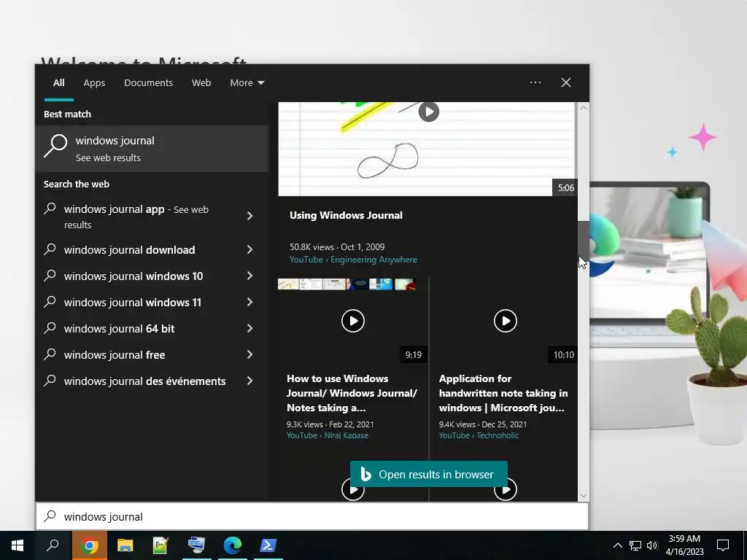Screen dimensions: 747x560
Task: Click the preview pane scroll up arrow
Action: coord(583,108)
